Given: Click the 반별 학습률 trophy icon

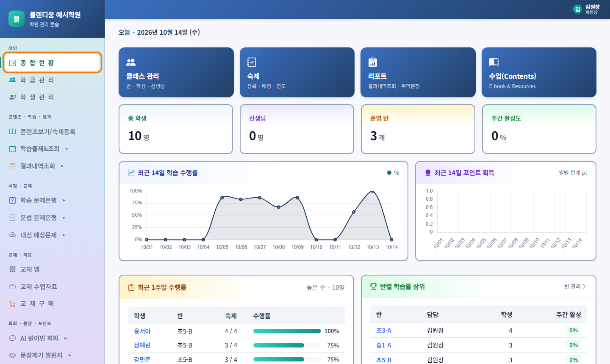Looking at the screenshot, I should point(374,287).
